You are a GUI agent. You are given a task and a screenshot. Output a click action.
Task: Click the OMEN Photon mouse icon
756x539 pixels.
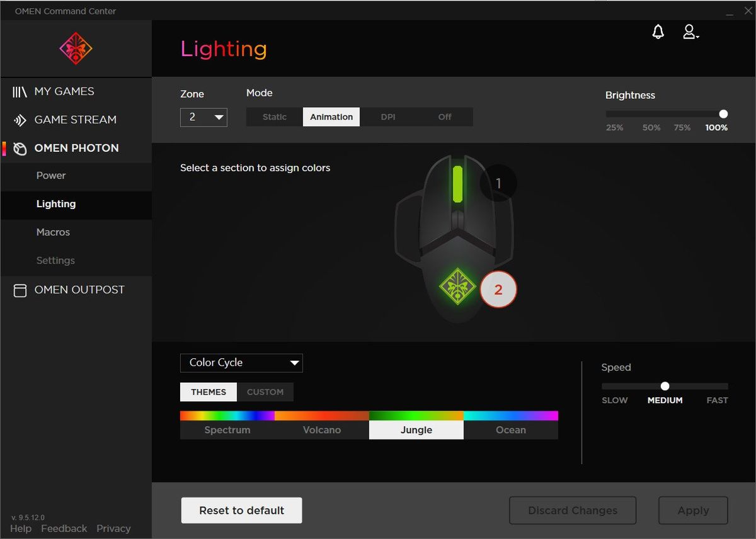tap(20, 149)
